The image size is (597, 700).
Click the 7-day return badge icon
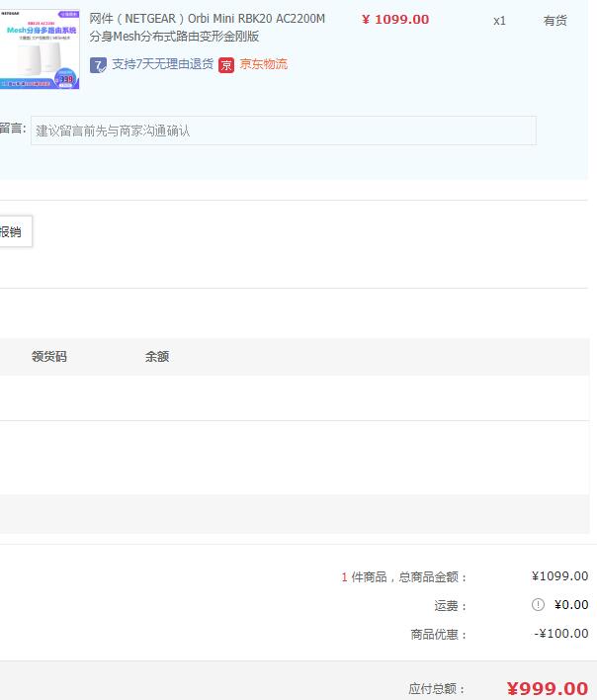click(98, 65)
